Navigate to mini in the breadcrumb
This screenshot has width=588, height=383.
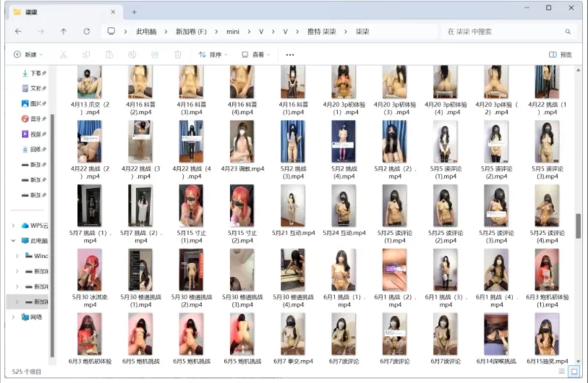coord(233,32)
